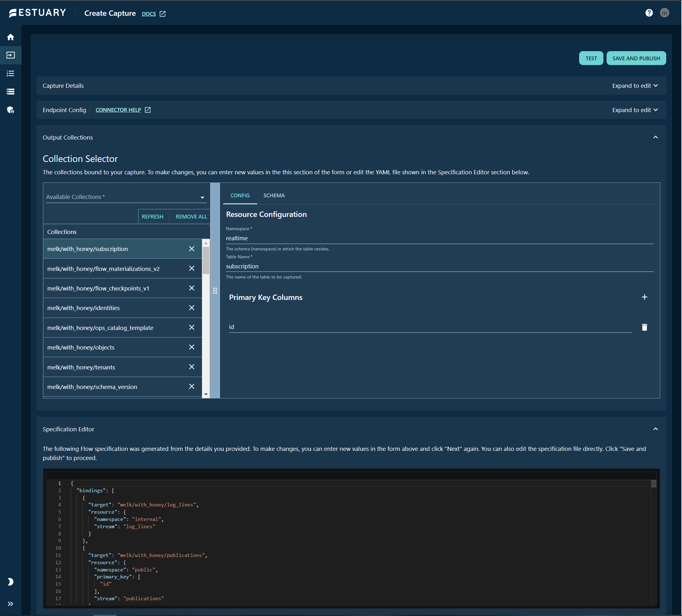Remove melk/with_honey/tenants collection
Screen dimensions: 682x616
point(192,367)
